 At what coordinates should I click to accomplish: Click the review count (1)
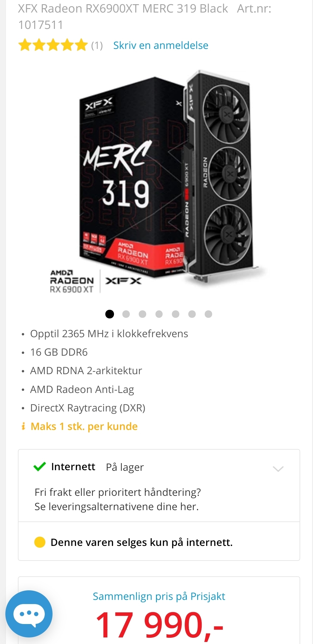coord(97,46)
